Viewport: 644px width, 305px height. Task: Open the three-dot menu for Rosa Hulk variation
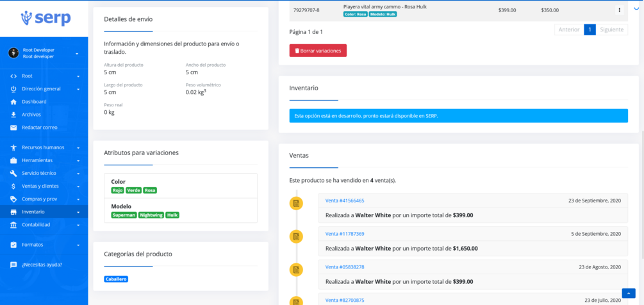click(x=620, y=10)
